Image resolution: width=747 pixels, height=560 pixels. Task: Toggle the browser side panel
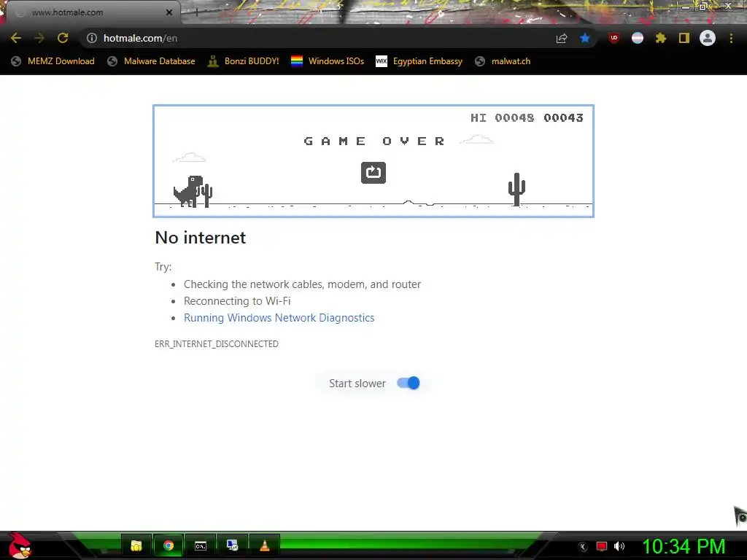click(684, 38)
